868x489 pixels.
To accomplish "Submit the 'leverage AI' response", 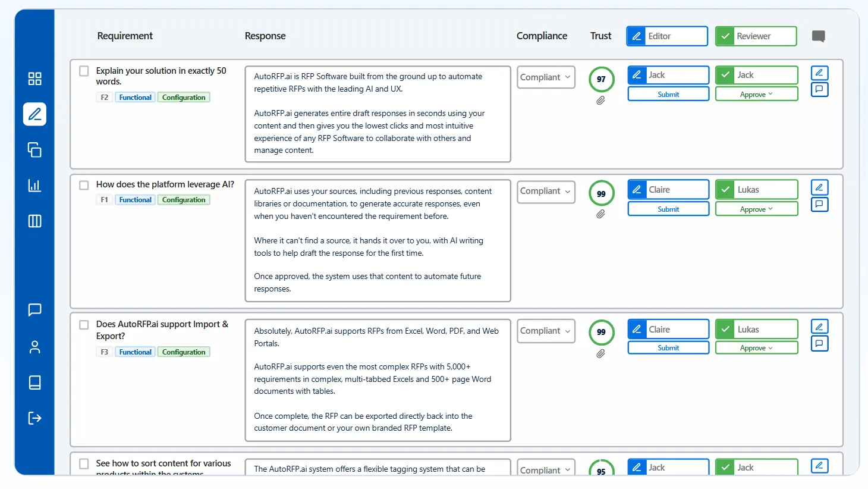I will [668, 209].
